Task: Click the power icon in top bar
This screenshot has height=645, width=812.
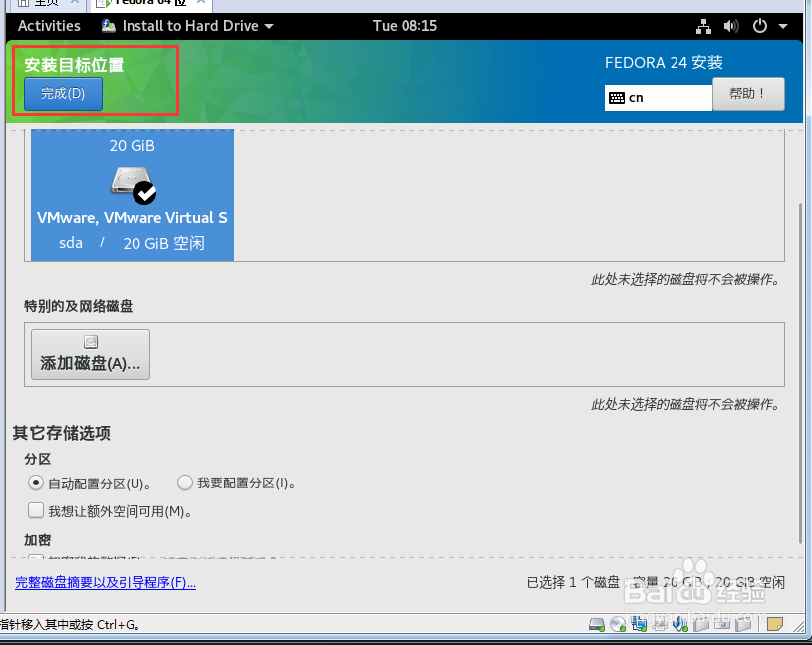Action: [x=760, y=26]
